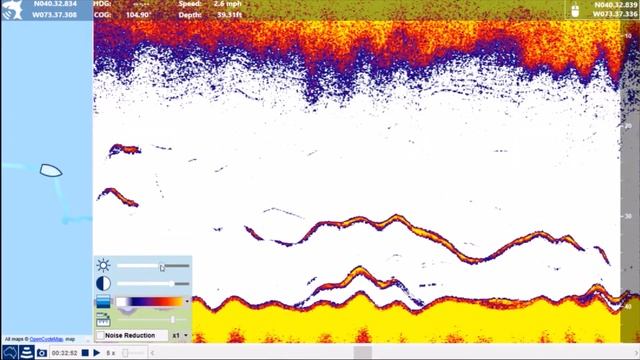Screen dimensions: 640x360
Task: Open the map view icon in bottom bar
Action: pyautogui.click(x=10, y=353)
